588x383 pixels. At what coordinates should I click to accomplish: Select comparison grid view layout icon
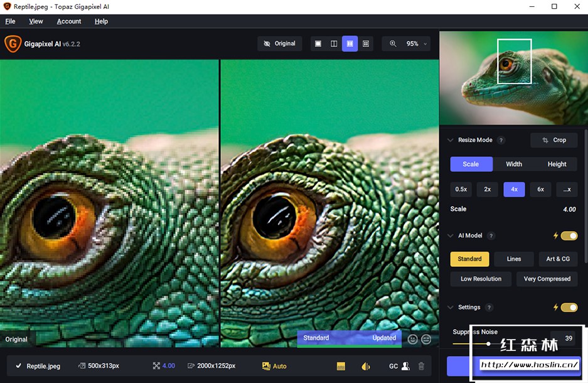tap(366, 43)
